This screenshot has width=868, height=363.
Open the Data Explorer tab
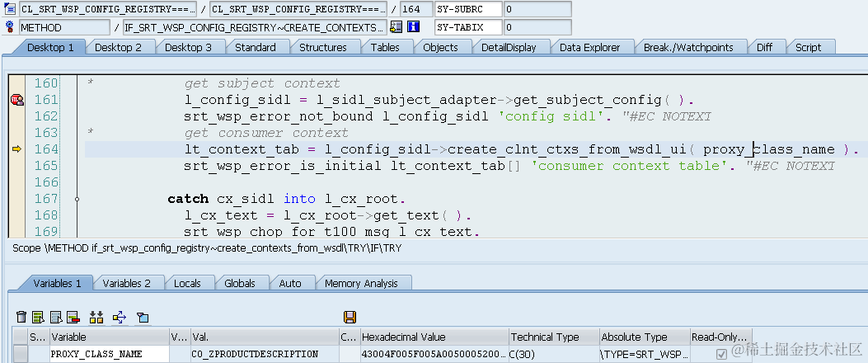(589, 47)
